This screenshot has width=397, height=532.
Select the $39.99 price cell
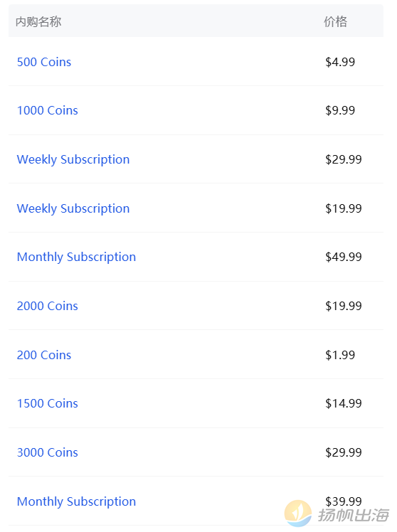coord(344,501)
